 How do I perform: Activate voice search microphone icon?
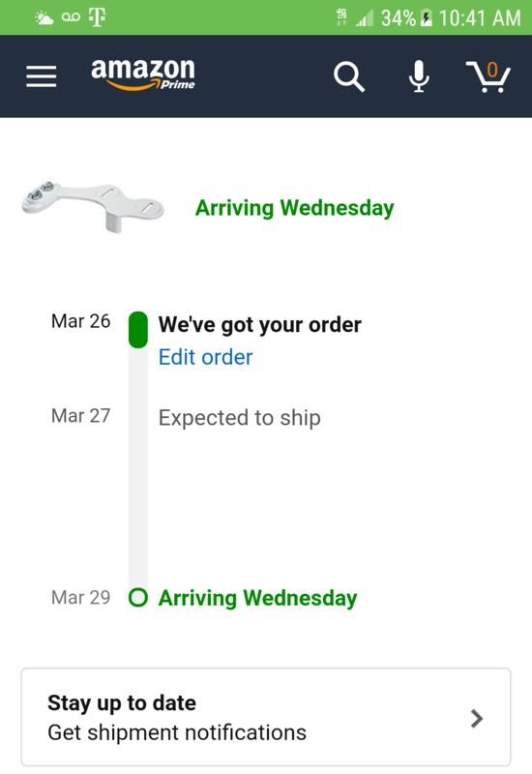(x=419, y=76)
